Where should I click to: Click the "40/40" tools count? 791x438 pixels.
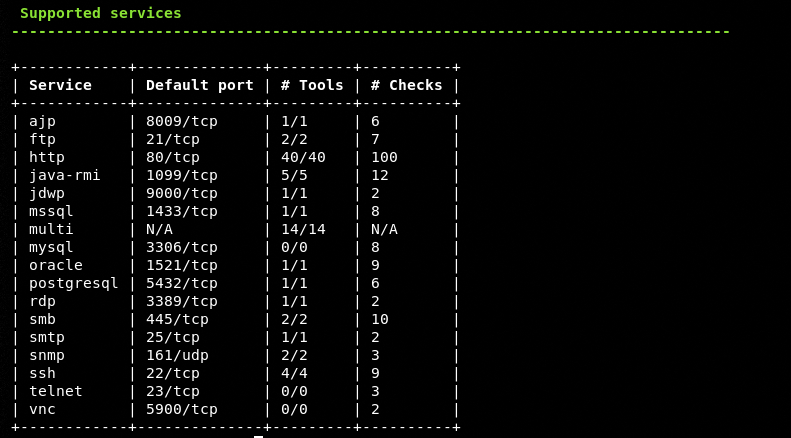pos(303,157)
